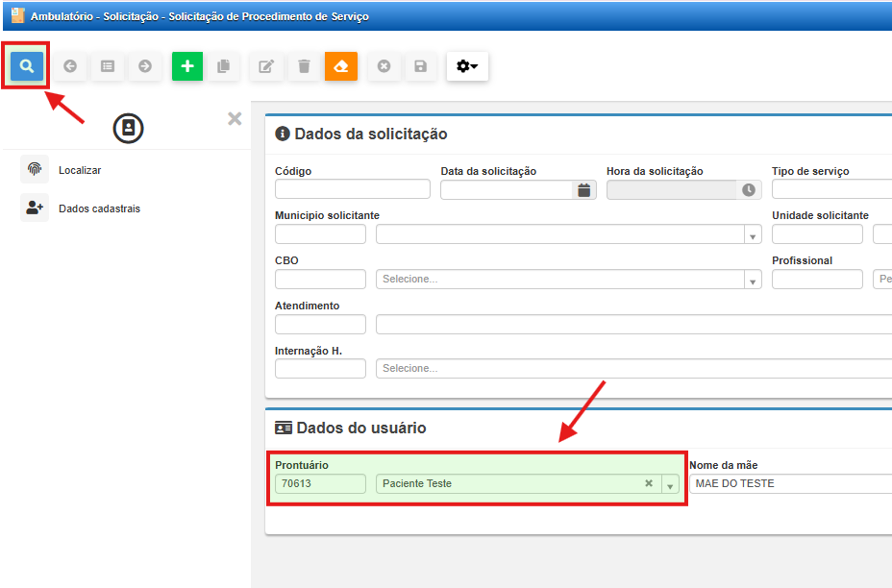Close the left side panel
This screenshot has width=892, height=588.
tap(235, 119)
